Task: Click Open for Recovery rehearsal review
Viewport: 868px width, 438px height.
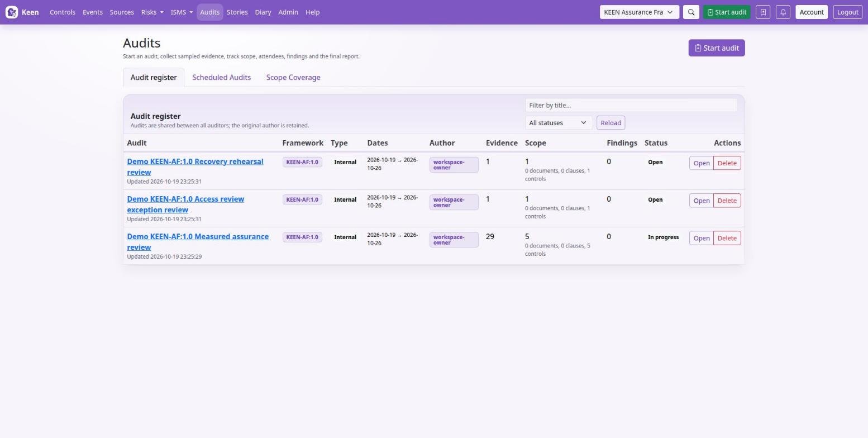Action: [x=701, y=163]
